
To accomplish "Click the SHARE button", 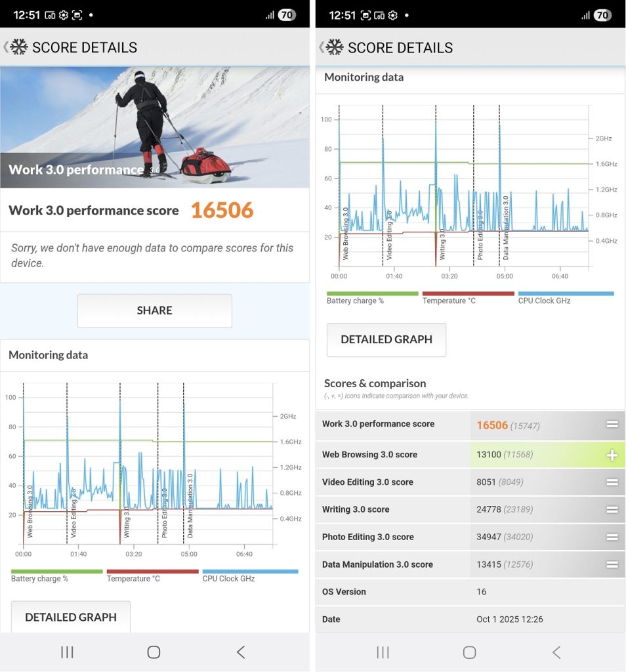I will [154, 310].
